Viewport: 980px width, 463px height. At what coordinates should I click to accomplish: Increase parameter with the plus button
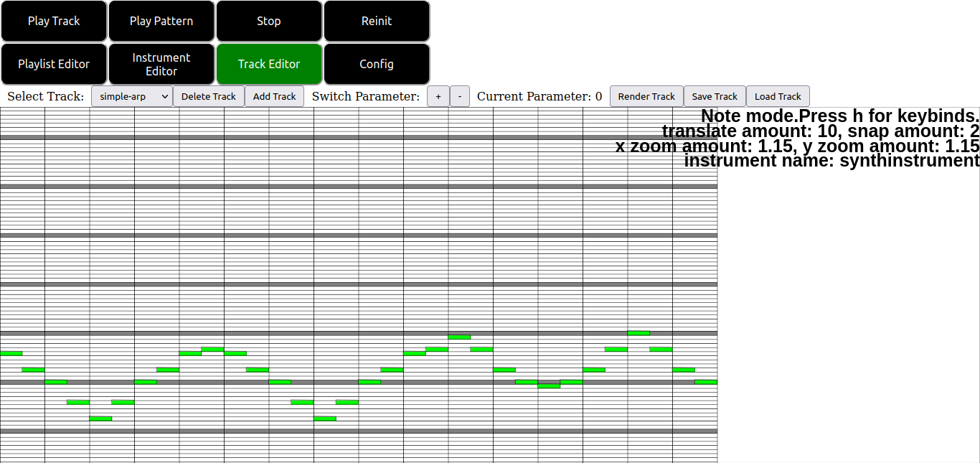(438, 96)
